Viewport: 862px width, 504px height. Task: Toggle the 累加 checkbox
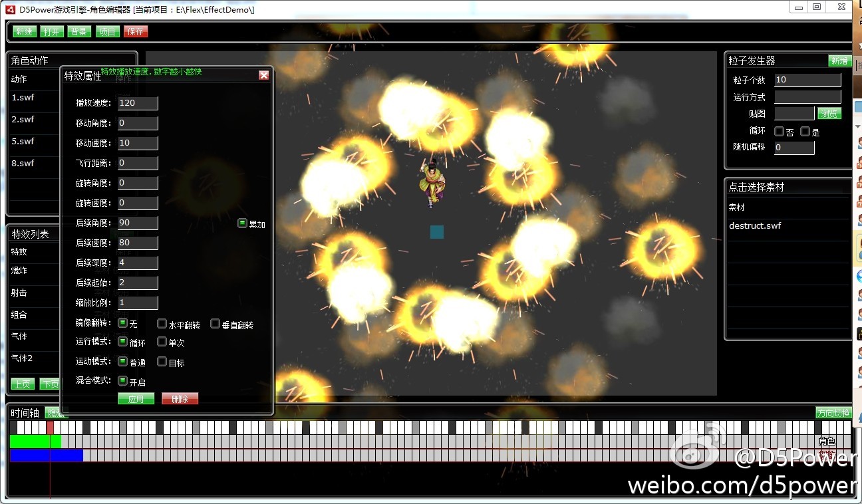(242, 223)
